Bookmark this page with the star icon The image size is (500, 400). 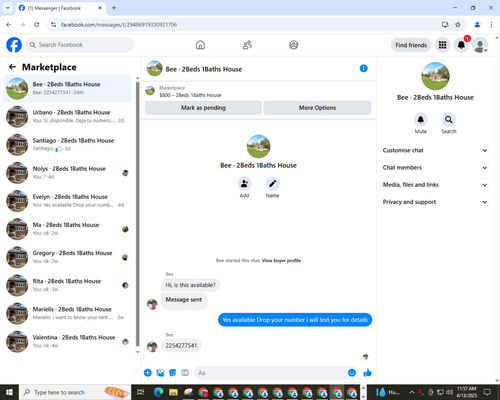[x=458, y=25]
